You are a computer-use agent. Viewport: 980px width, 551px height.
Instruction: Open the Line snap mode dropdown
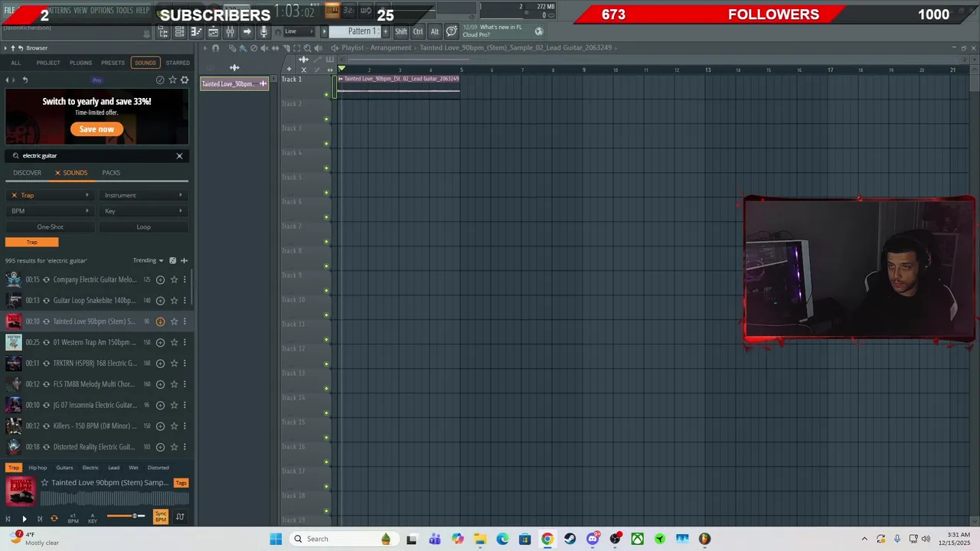(298, 31)
